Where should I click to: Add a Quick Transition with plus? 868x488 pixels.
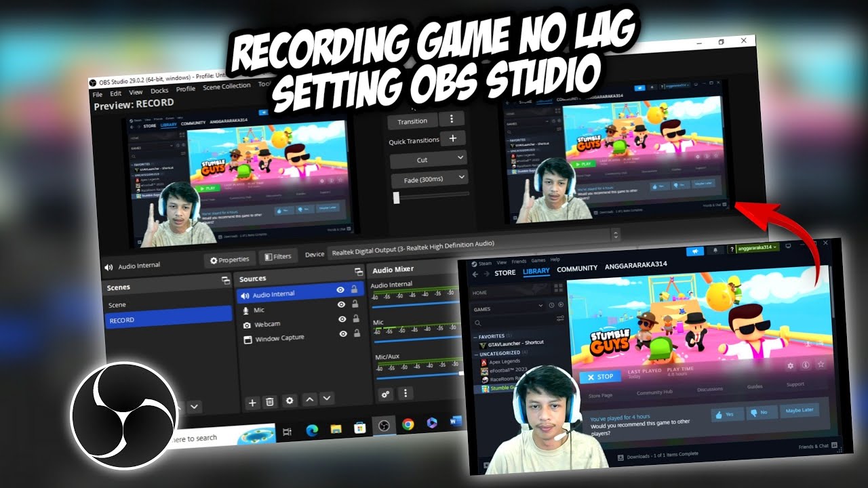point(453,138)
